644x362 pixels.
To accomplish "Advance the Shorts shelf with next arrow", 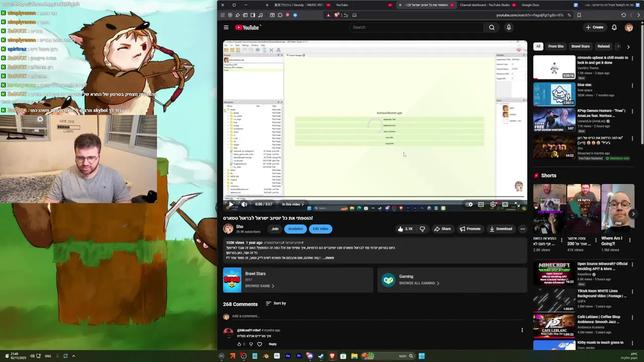I will [x=633, y=214].
